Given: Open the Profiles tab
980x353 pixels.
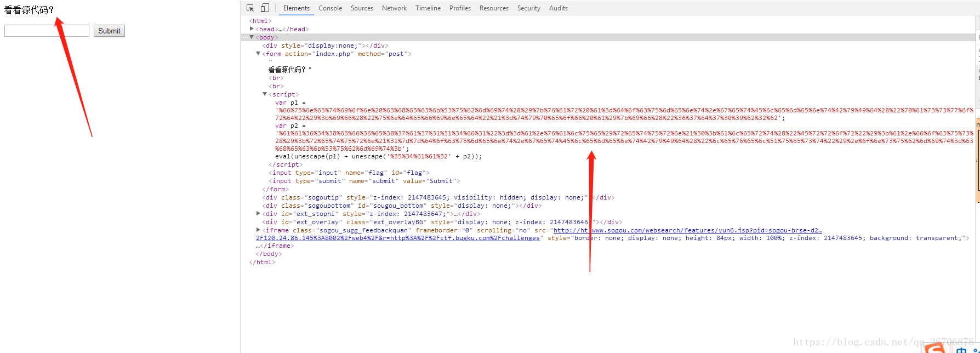Looking at the screenshot, I should pos(460,8).
